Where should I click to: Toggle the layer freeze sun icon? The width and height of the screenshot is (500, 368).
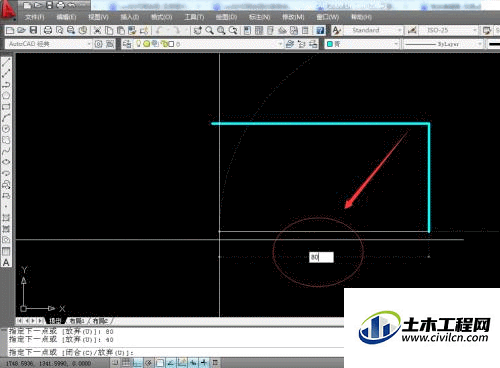(x=146, y=44)
